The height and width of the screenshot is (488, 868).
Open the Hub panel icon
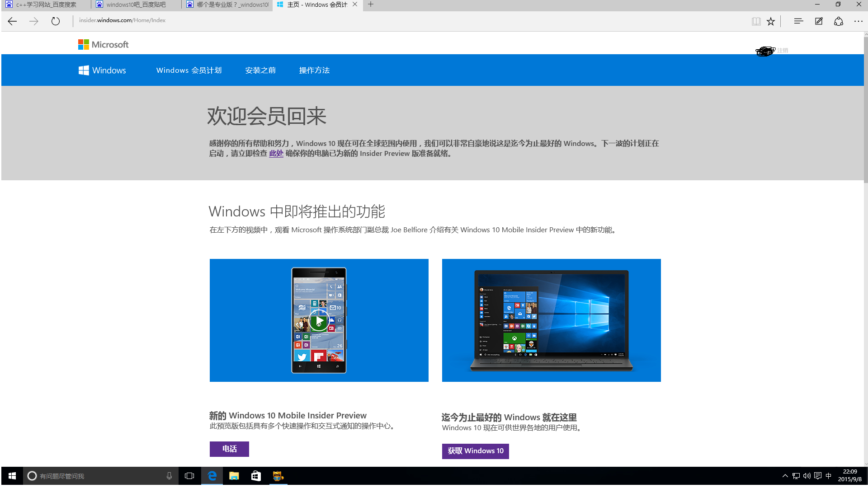tap(798, 21)
